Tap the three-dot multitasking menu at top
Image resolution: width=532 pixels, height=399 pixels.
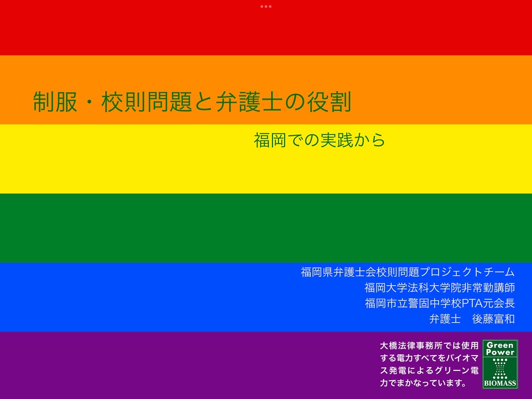[x=266, y=6]
